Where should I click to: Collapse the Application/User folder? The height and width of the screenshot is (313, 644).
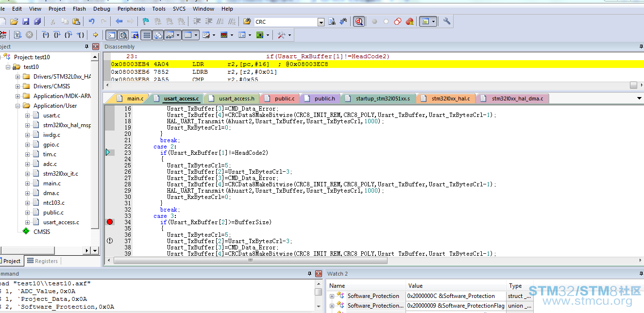18,106
